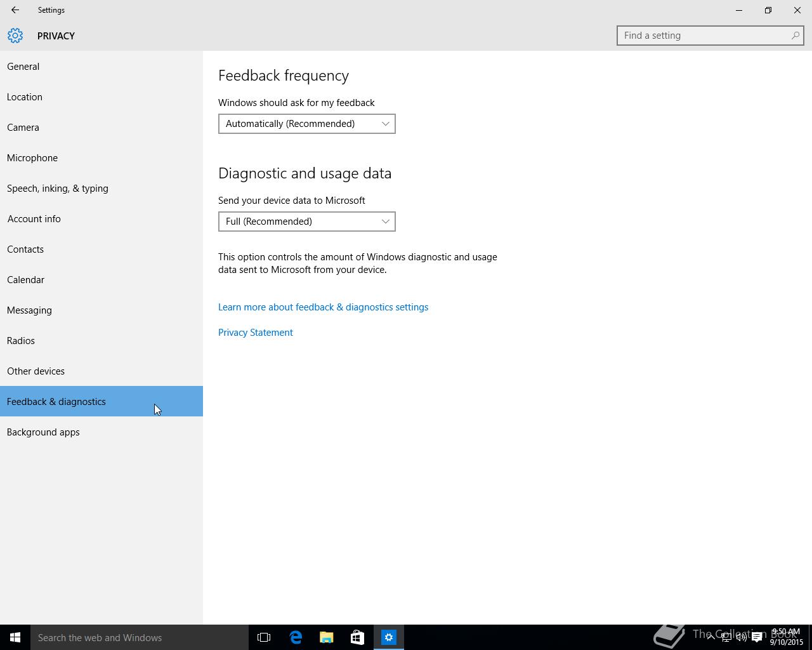812x650 pixels.
Task: Open the Action Center notifications
Action: (757, 637)
